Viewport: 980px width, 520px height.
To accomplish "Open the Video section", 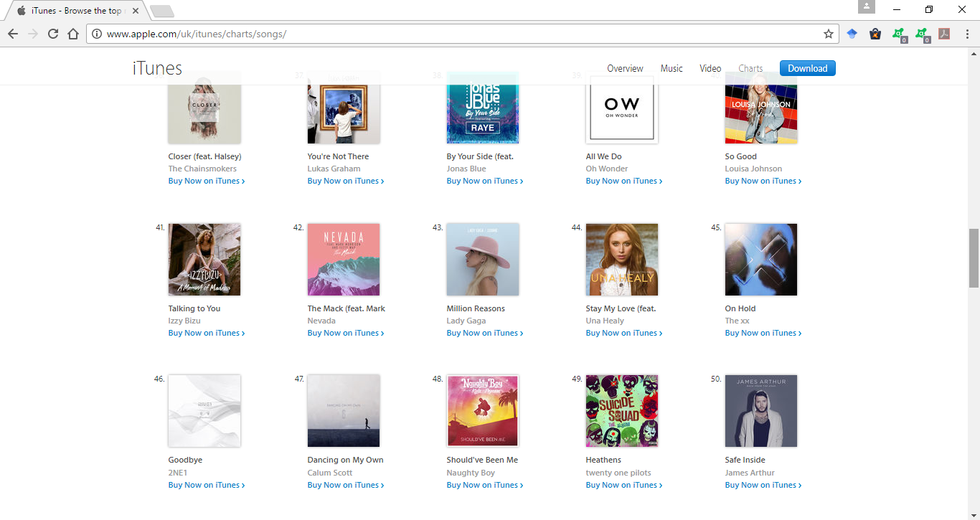I will point(710,69).
